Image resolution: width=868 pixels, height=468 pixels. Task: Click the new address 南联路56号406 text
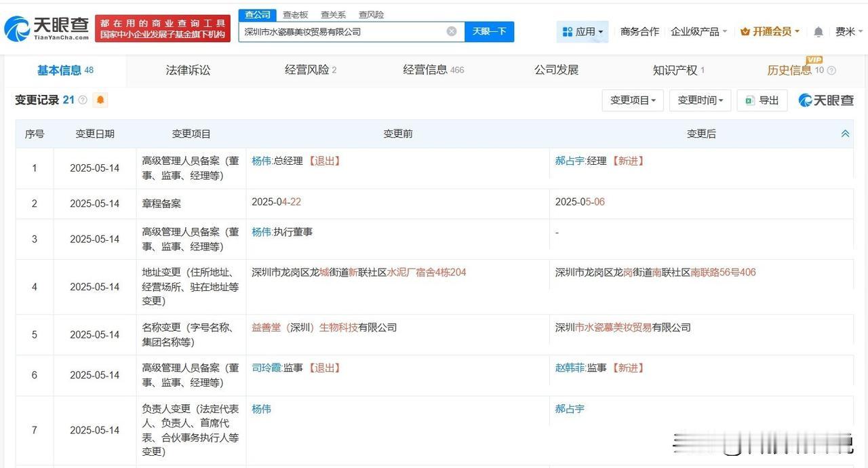point(724,273)
